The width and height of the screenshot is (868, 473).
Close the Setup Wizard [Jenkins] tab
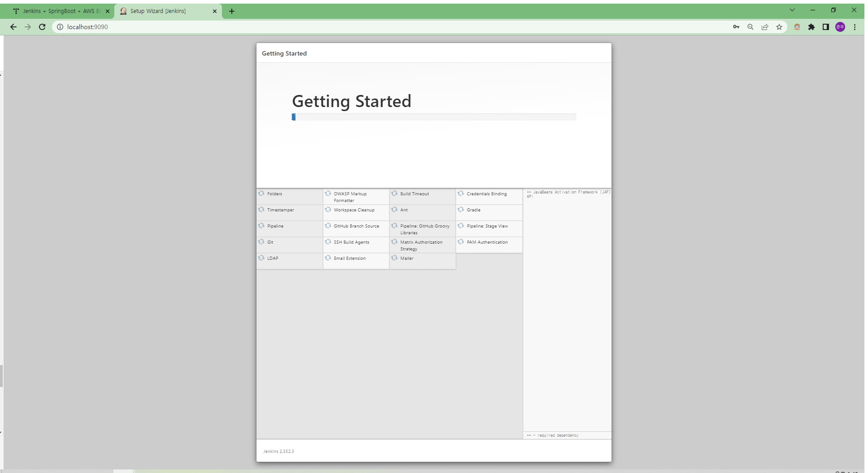215,11
